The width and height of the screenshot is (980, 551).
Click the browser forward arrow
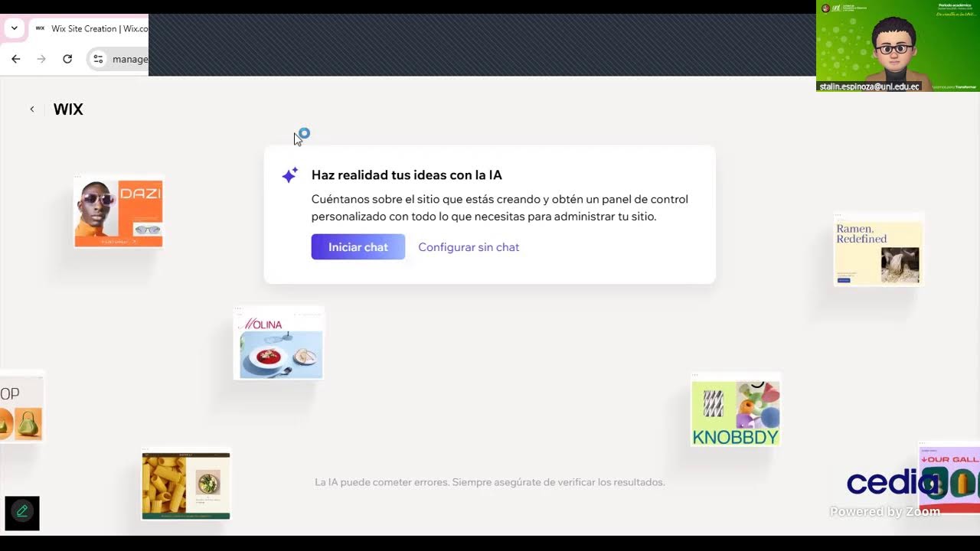pos(41,59)
